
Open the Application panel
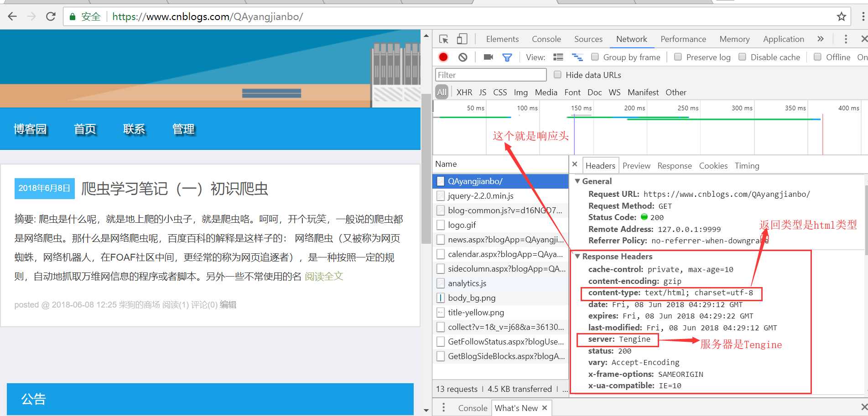click(x=784, y=39)
